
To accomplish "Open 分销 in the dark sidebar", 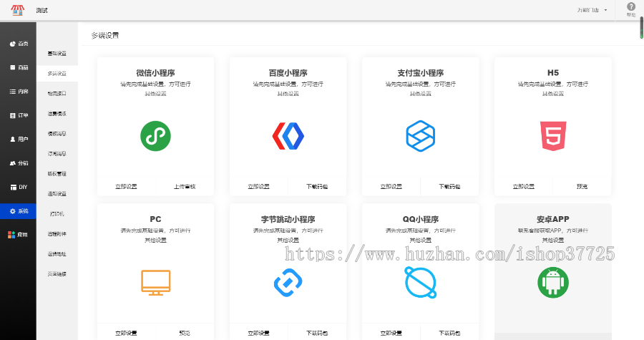I will 18,163.
